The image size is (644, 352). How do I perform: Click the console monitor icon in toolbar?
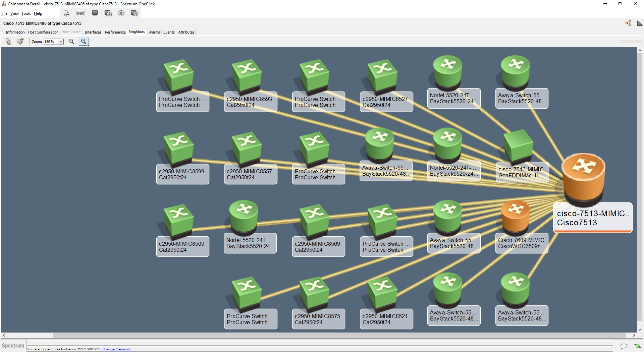pyautogui.click(x=95, y=13)
